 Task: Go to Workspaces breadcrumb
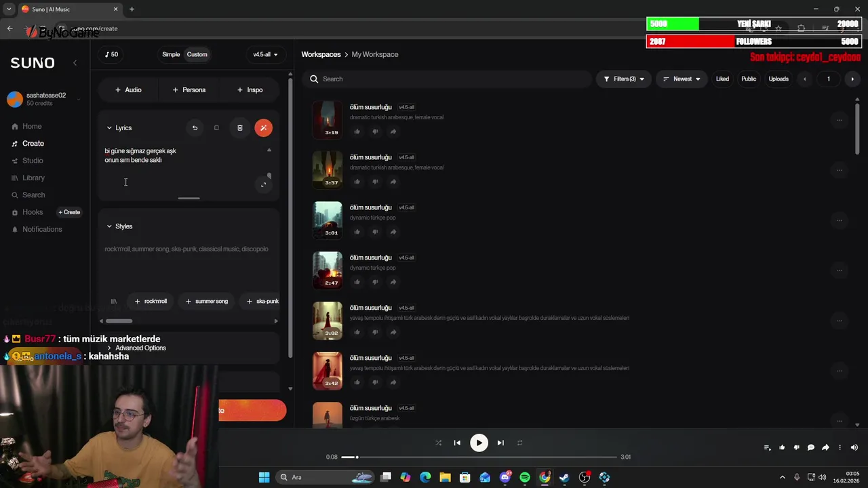tap(321, 54)
